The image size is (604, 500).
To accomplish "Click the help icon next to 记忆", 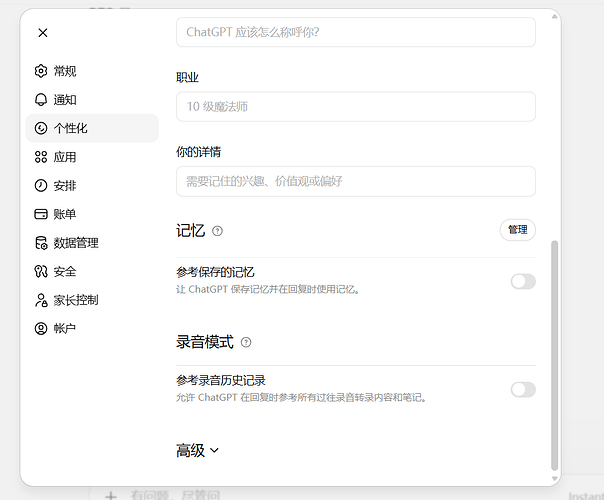I will (x=218, y=231).
